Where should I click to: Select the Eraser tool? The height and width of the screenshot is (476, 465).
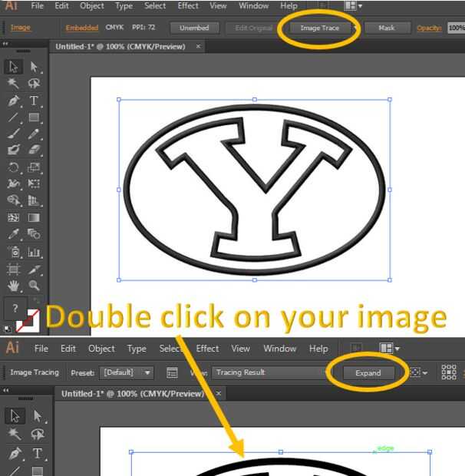tap(34, 150)
